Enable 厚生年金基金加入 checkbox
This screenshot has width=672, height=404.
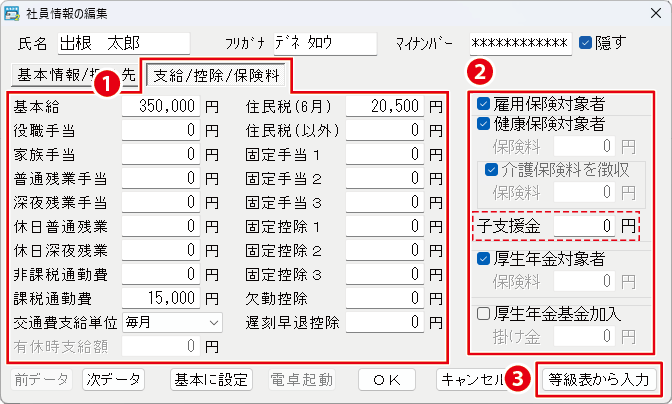[484, 314]
